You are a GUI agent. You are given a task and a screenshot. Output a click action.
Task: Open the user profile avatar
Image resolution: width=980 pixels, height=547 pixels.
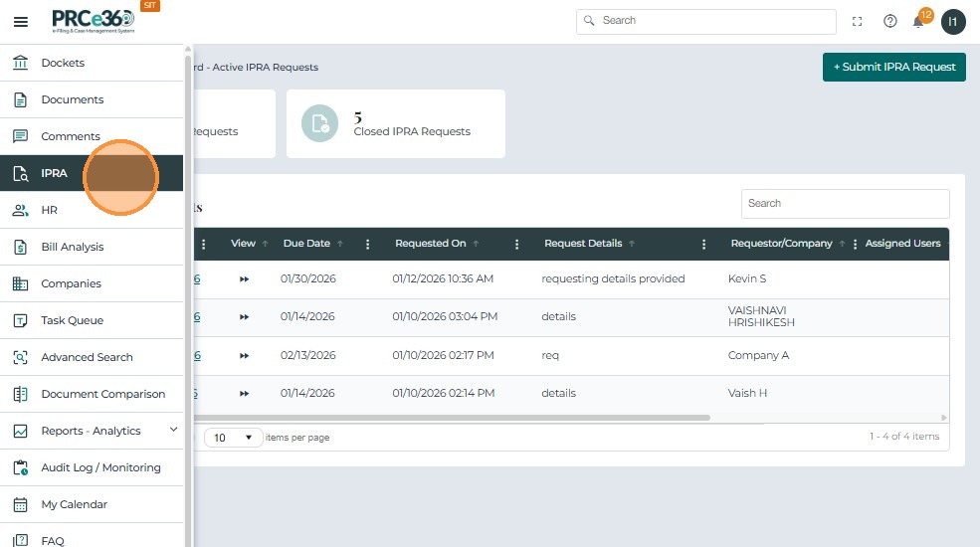953,22
